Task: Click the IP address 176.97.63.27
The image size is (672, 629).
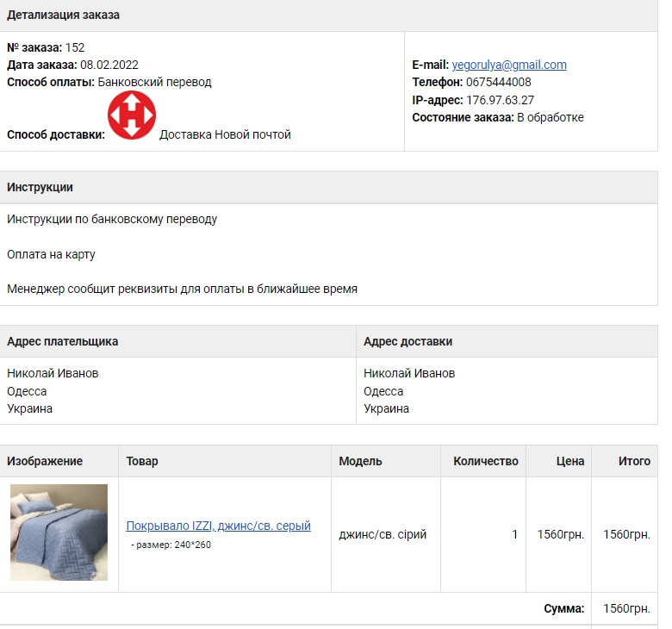Action: tap(500, 100)
